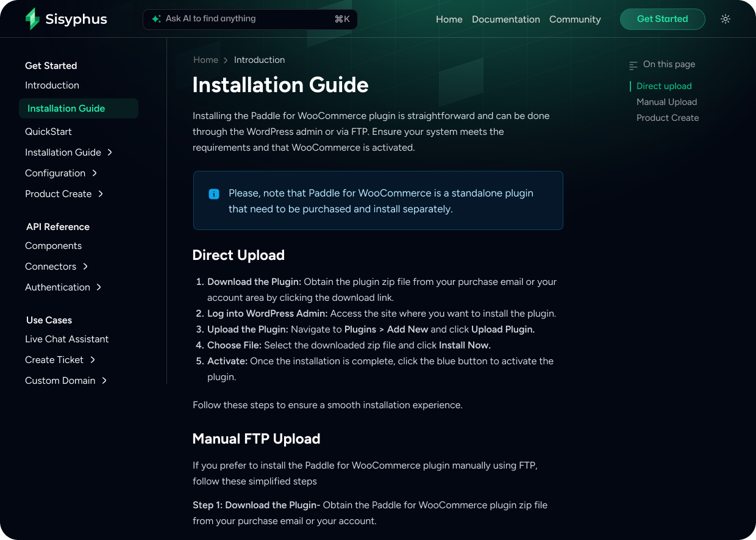
Task: Click the 'Upload the Plugin:' step text
Action: click(x=248, y=329)
